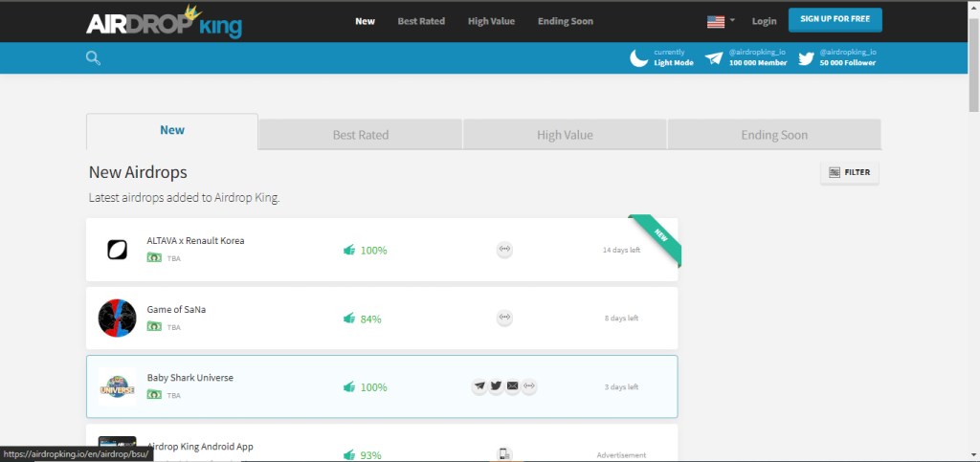Image resolution: width=980 pixels, height=462 pixels.
Task: Click the '8 days left' text
Action: pos(621,319)
